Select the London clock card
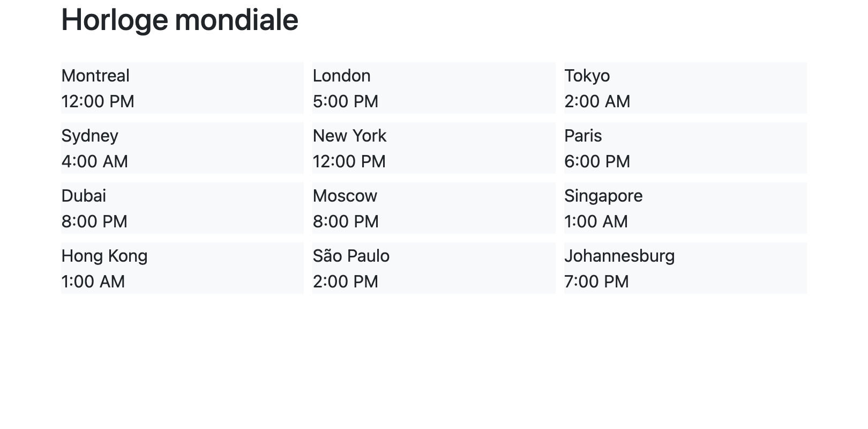The width and height of the screenshot is (868, 429). [x=433, y=88]
